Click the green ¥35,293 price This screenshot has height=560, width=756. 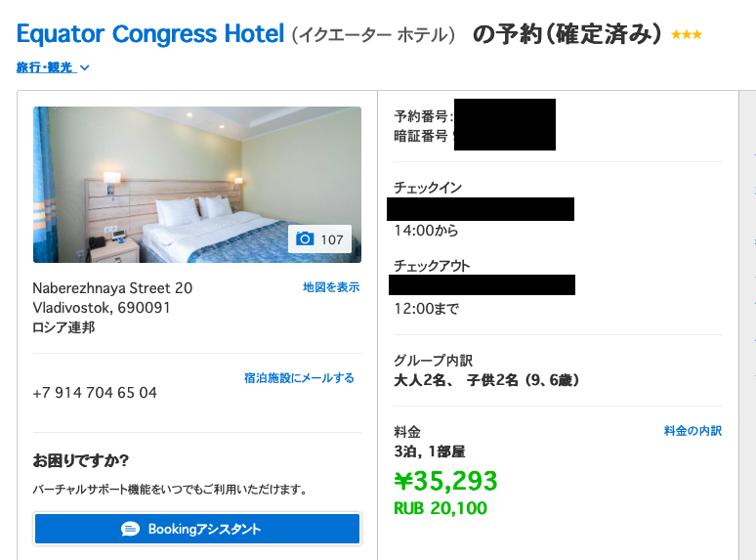445,481
